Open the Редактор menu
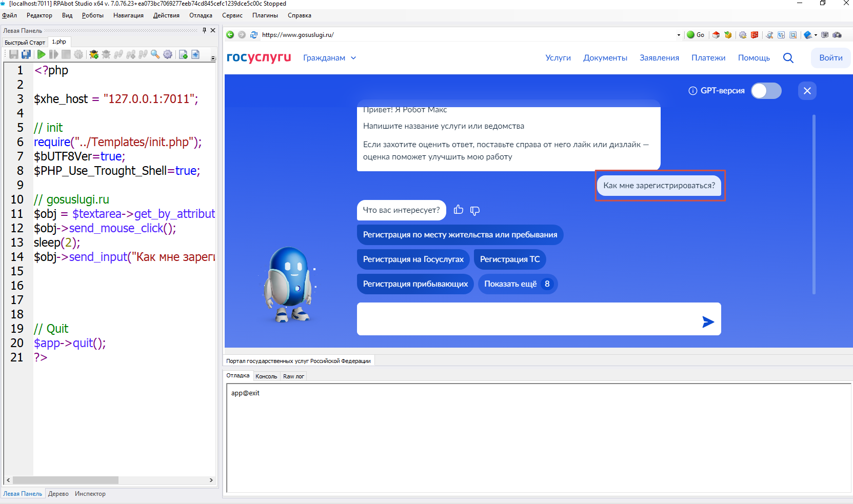Viewport: 853px width, 504px height. pos(39,15)
